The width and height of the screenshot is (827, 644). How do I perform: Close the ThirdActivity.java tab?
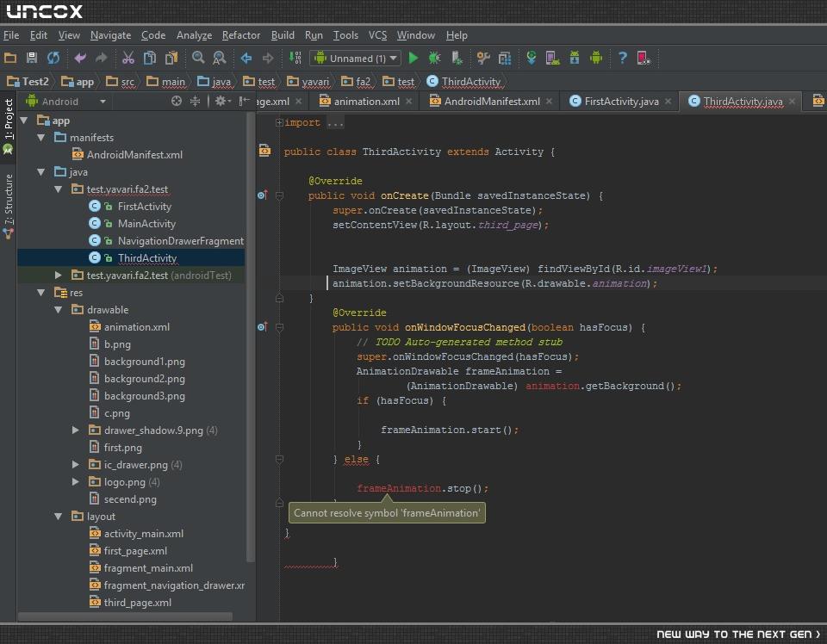792,102
